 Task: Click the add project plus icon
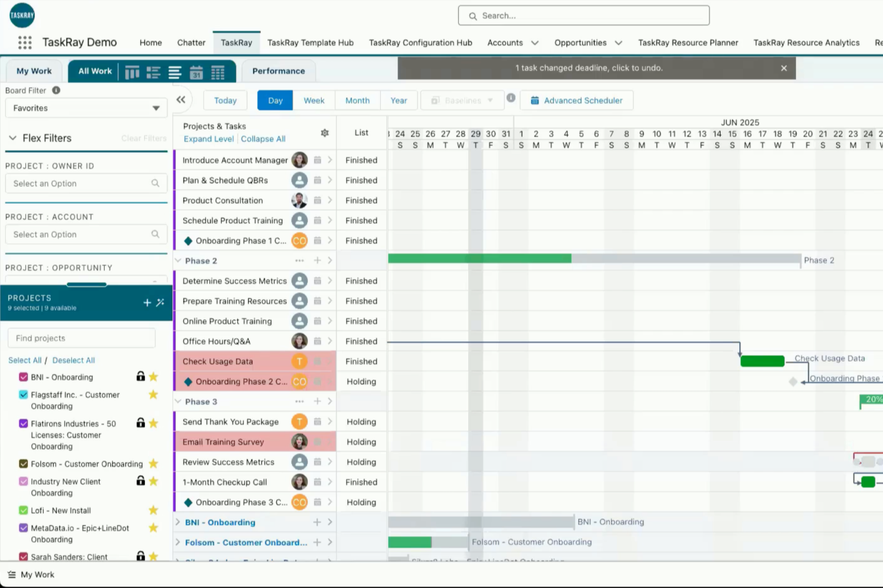coord(147,302)
